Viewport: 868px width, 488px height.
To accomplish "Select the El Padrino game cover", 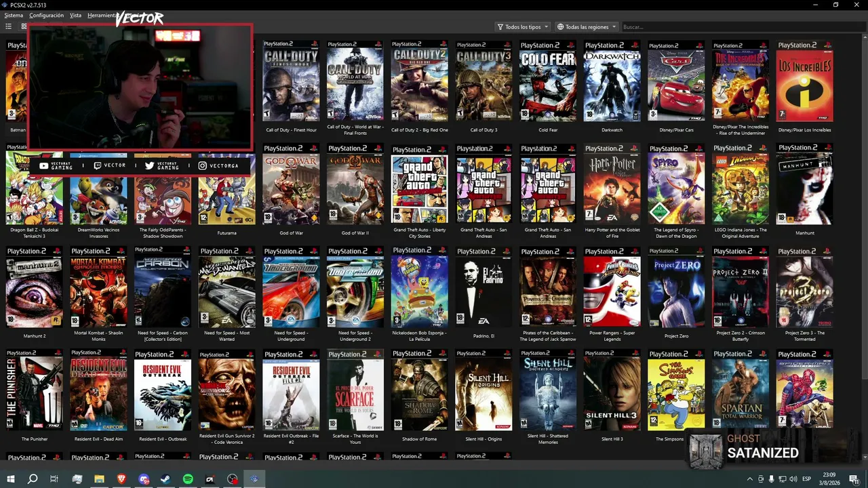I will [484, 287].
